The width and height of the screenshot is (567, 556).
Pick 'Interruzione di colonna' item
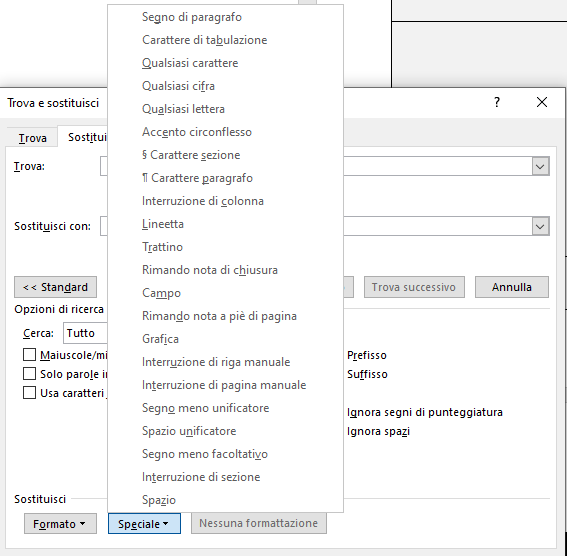pos(225,201)
